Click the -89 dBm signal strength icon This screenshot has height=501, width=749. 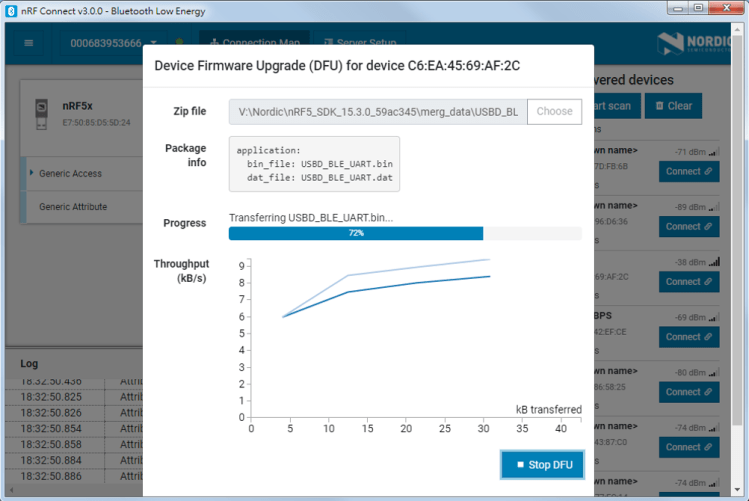click(714, 206)
